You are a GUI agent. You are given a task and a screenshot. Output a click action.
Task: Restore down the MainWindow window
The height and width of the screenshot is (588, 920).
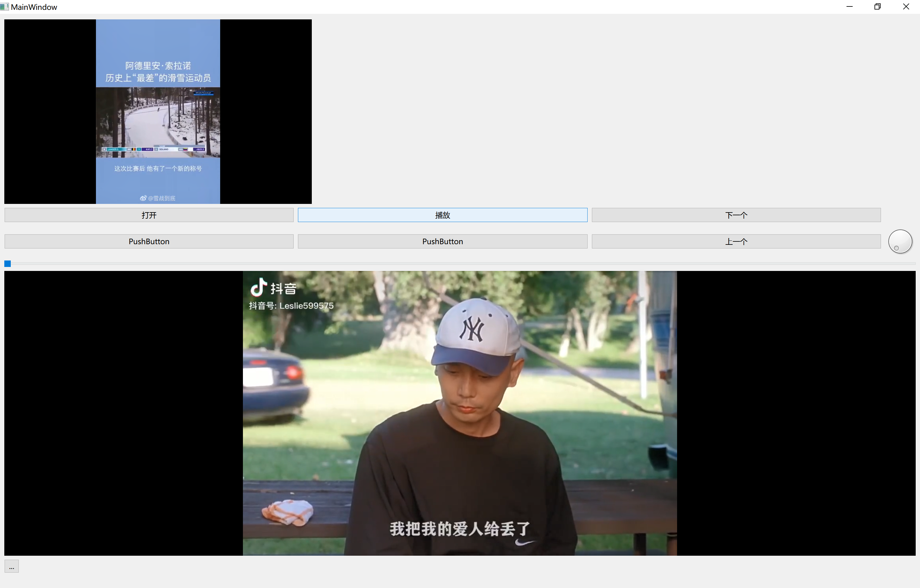click(x=878, y=7)
